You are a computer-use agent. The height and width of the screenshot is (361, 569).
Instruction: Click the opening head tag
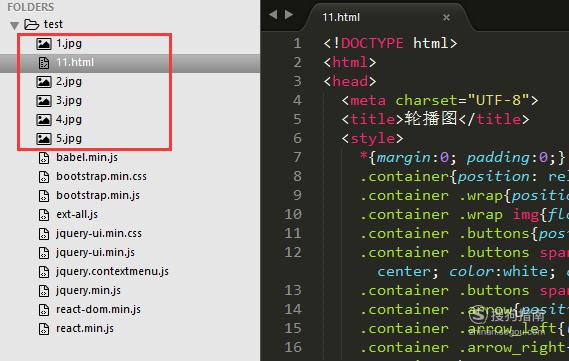pyautogui.click(x=350, y=81)
